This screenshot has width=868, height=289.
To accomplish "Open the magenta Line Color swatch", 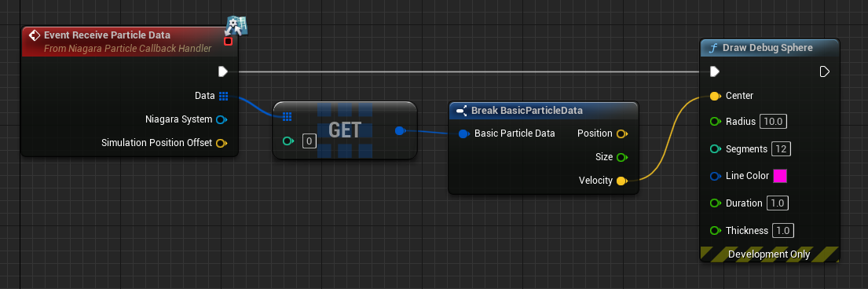I will [x=780, y=176].
